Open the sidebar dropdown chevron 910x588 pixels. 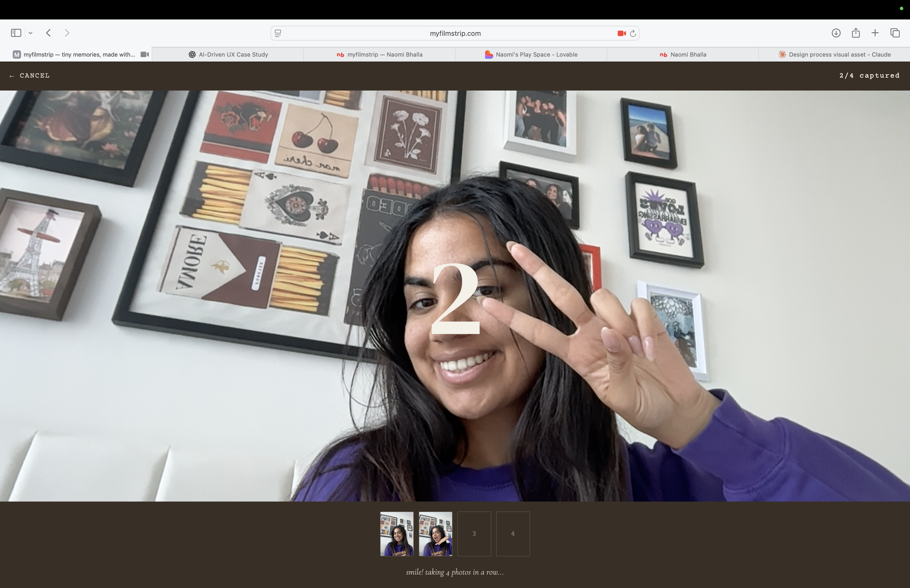click(x=31, y=33)
